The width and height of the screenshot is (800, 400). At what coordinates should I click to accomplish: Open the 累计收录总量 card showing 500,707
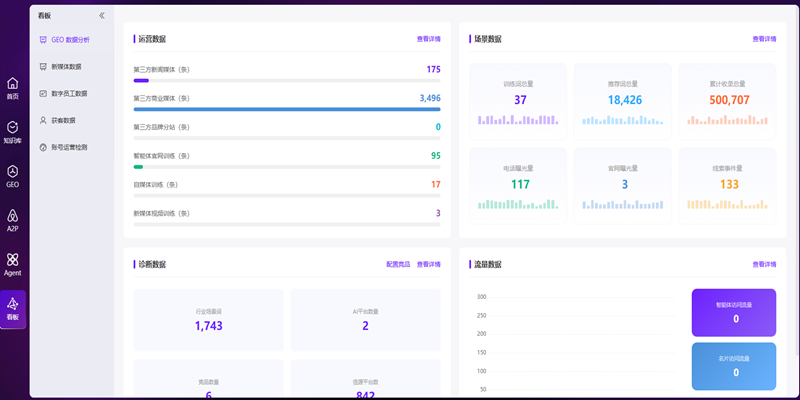(728, 102)
